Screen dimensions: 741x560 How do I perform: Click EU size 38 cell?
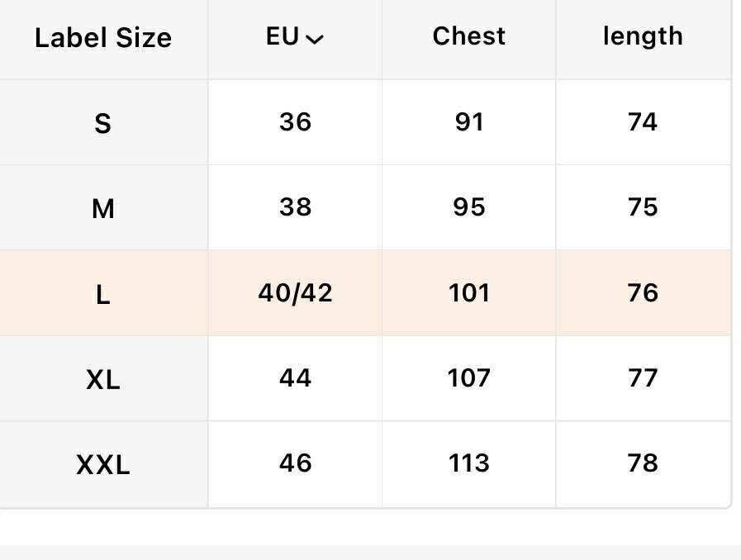click(x=295, y=207)
